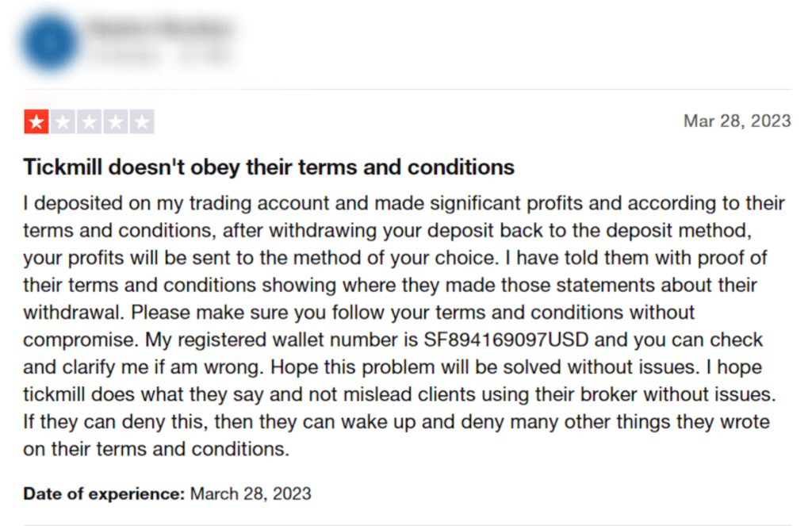812x526 pixels.
Task: Click the Mar 28, 2023 review date
Action: 737,121
